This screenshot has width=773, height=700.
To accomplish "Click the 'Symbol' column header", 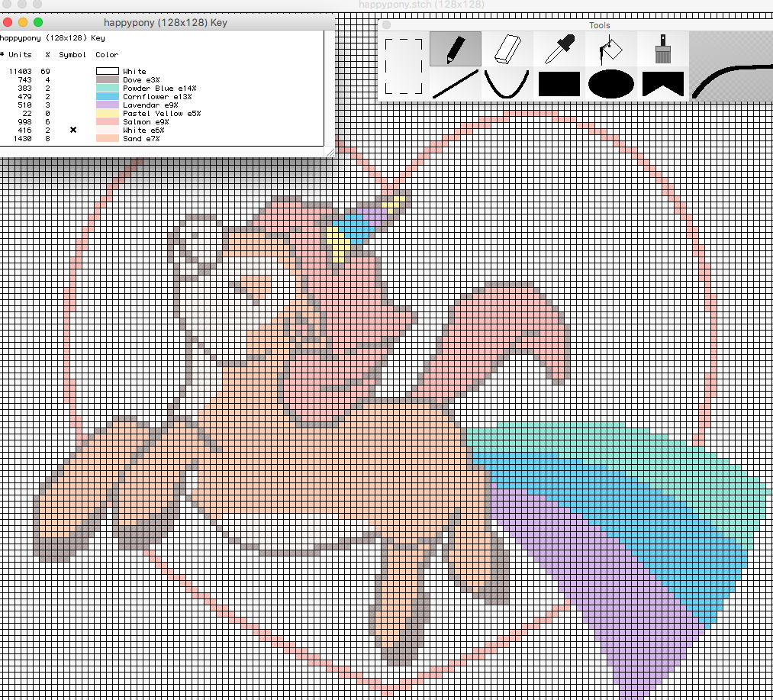I will [72, 55].
